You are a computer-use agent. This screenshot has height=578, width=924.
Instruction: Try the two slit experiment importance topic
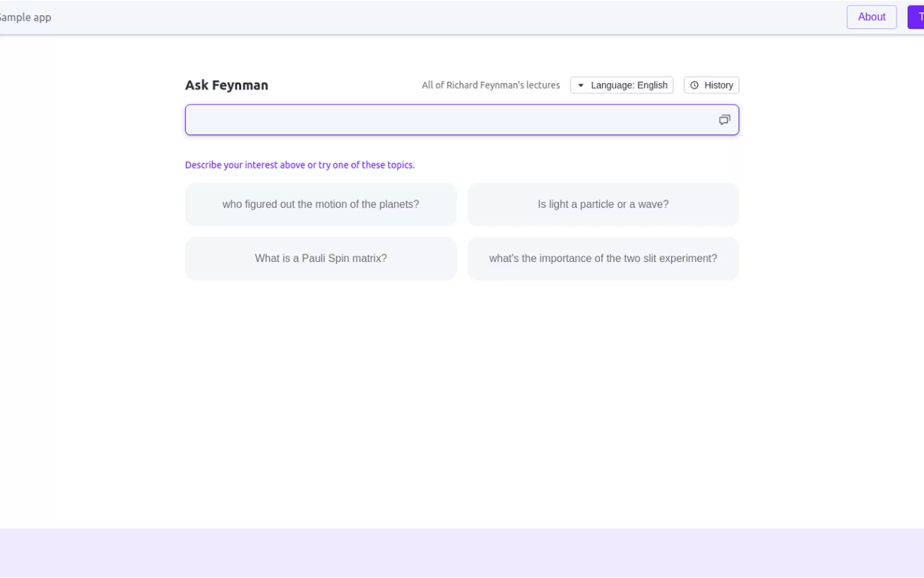pyautogui.click(x=603, y=258)
